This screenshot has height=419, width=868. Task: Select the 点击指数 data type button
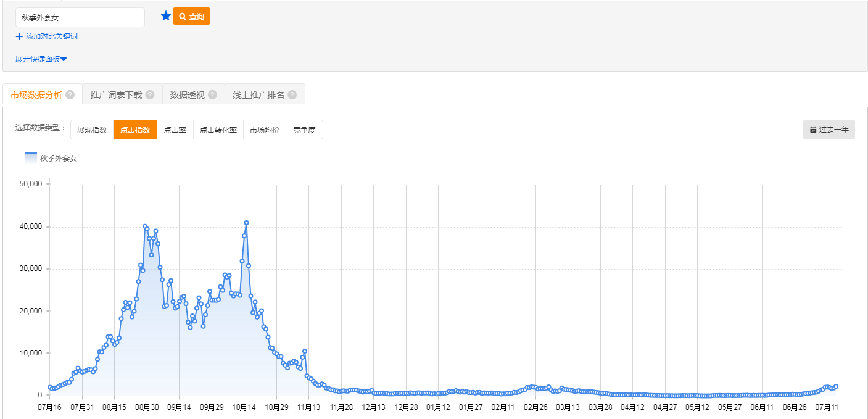tap(135, 130)
